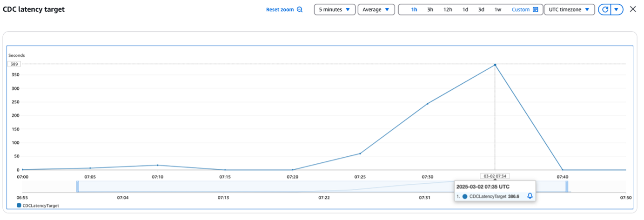Toggle the CDCLatencyTarget legend color square
644x220 pixels.
(x=19, y=205)
